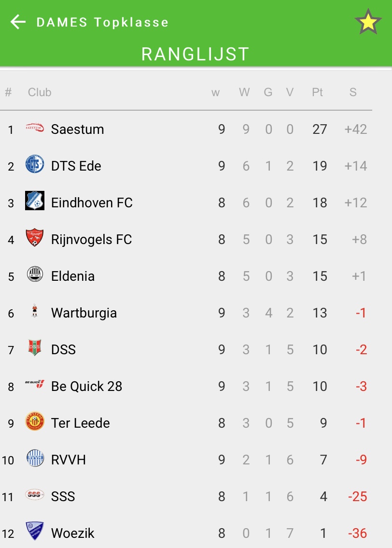Viewport: 392px width, 548px height.
Task: Click the Saestum club logo
Action: [x=35, y=129]
